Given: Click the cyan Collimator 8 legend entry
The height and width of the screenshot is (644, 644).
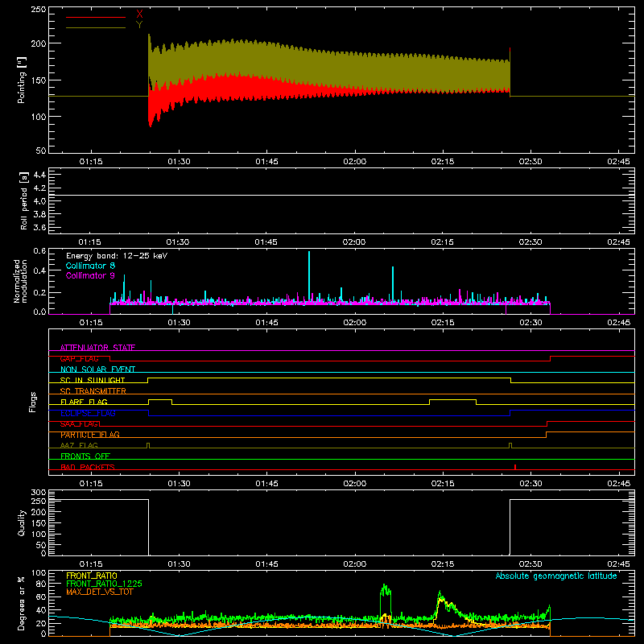Looking at the screenshot, I should (90, 266).
